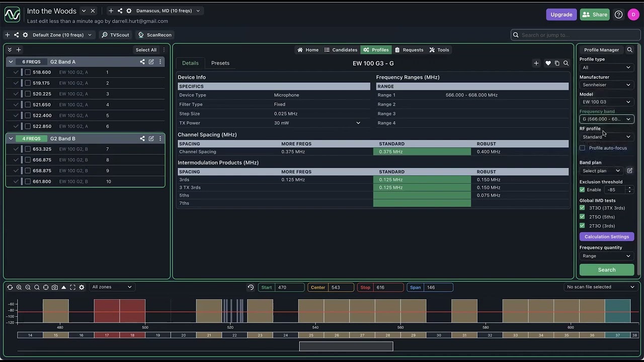Select TV channel 17 block
This screenshot has height=362, width=644.
[107, 335]
